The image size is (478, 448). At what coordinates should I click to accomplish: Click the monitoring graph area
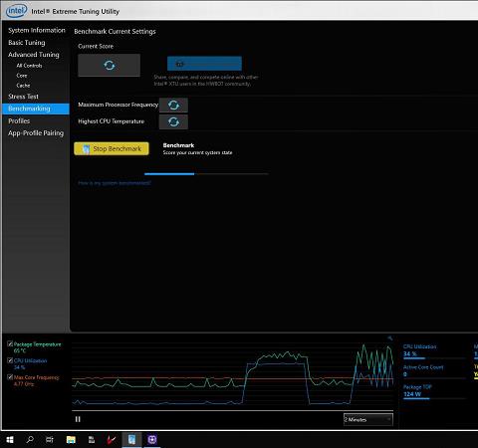(232, 375)
